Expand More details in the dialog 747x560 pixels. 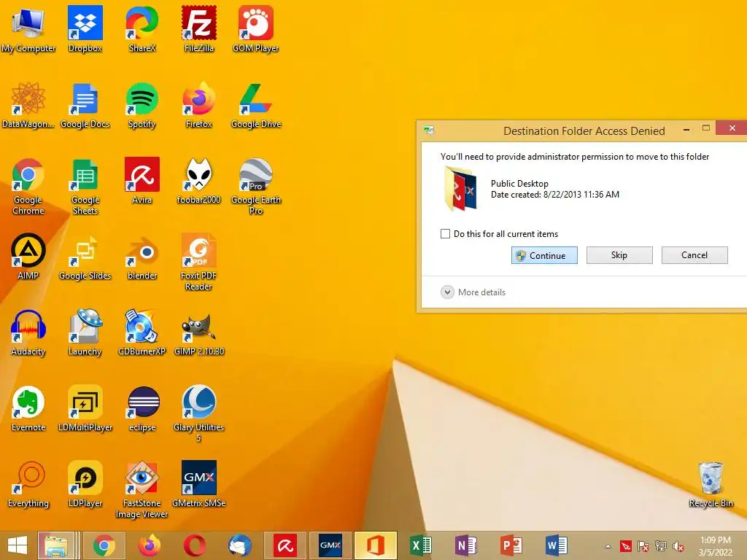tap(473, 292)
